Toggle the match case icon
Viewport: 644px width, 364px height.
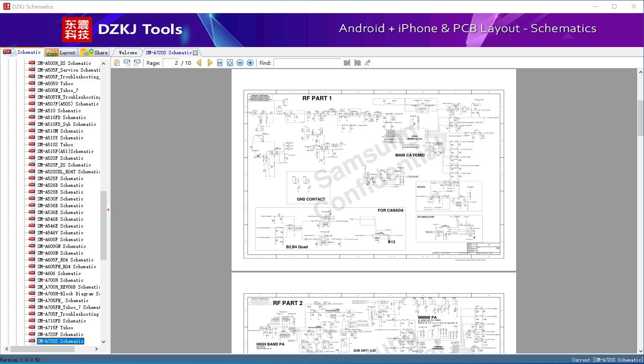pos(368,63)
